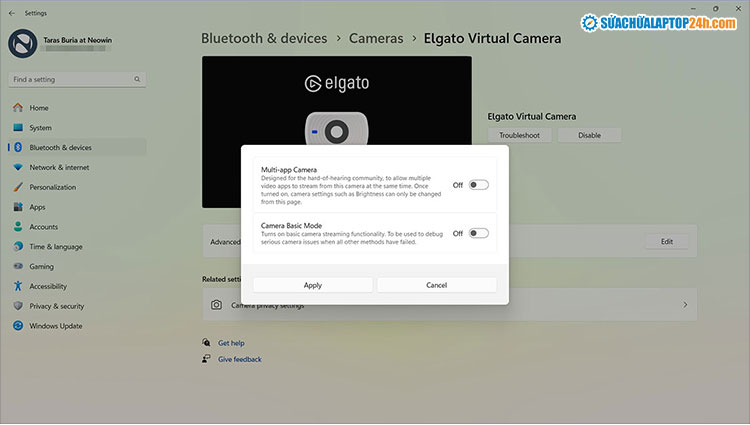Click the Gaming controller icon
The width and height of the screenshot is (750, 425).
point(18,266)
